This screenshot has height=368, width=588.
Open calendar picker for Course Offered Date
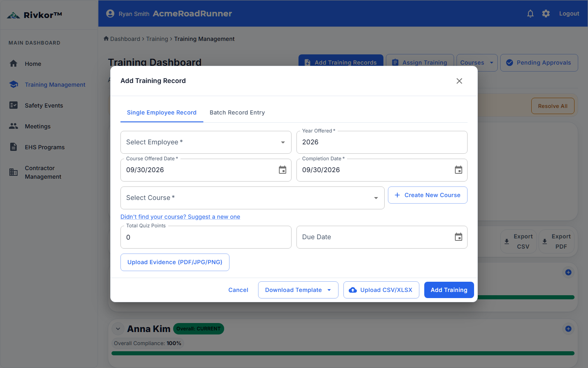tap(283, 170)
